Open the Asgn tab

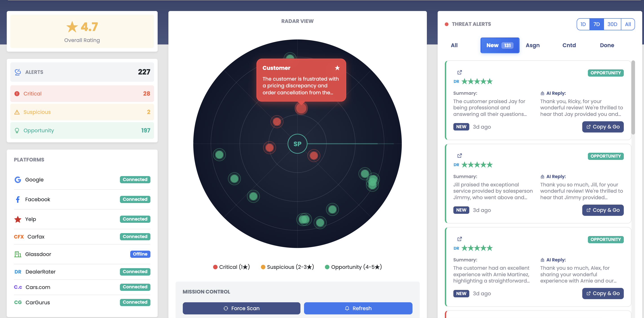[x=532, y=45]
